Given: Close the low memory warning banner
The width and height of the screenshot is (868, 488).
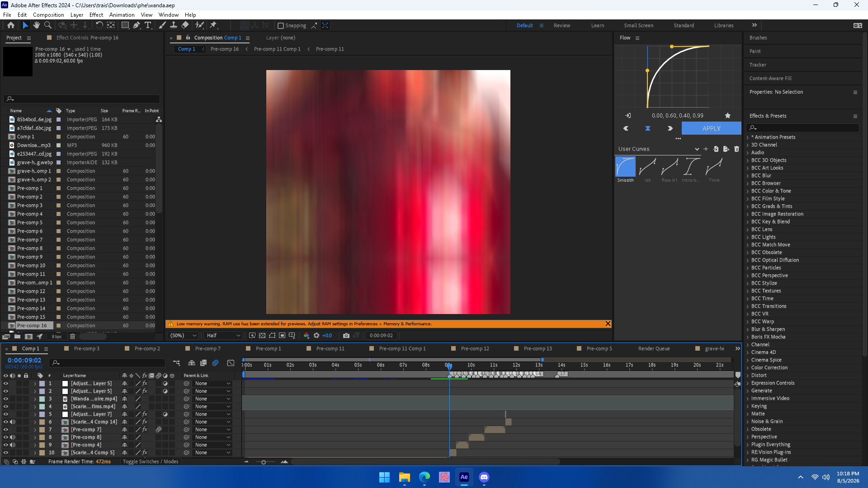Looking at the screenshot, I should click(608, 324).
